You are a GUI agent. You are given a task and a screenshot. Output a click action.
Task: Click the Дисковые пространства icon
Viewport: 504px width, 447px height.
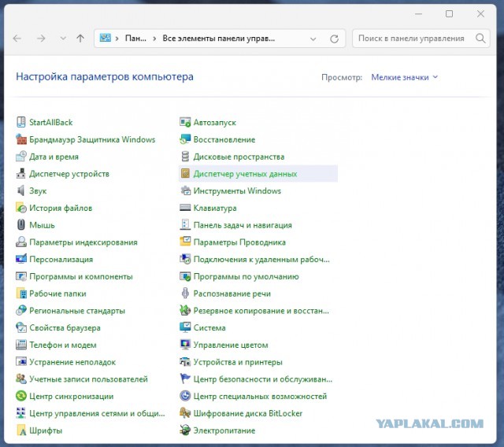185,157
